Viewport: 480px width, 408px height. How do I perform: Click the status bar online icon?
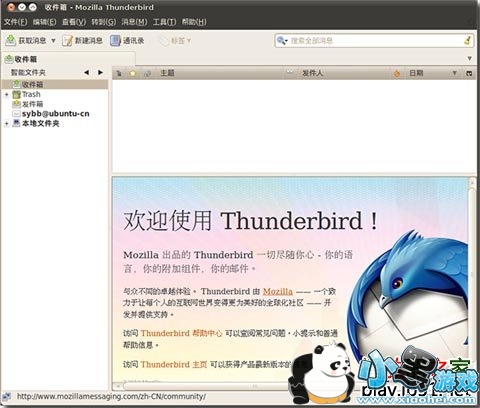pos(6,396)
